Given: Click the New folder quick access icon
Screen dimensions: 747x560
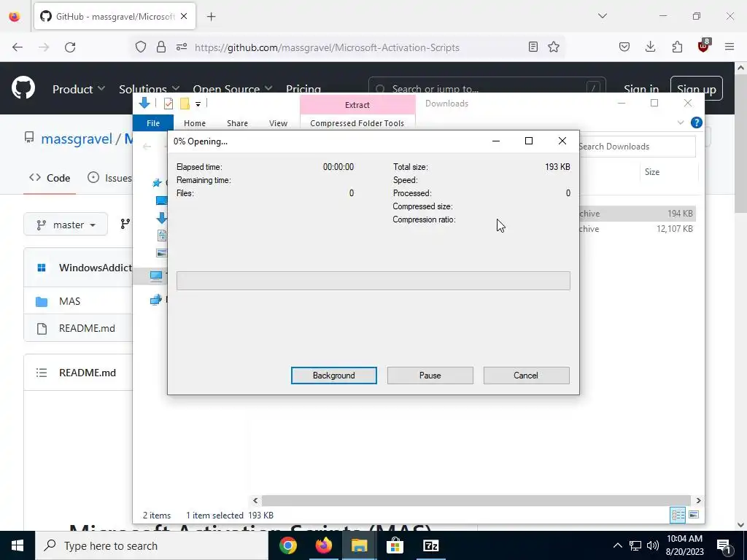Looking at the screenshot, I should (x=185, y=104).
